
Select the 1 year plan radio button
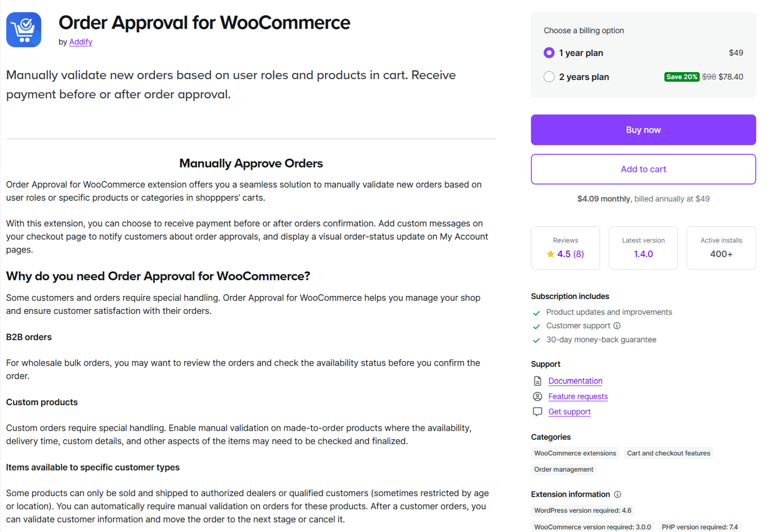[x=549, y=53]
